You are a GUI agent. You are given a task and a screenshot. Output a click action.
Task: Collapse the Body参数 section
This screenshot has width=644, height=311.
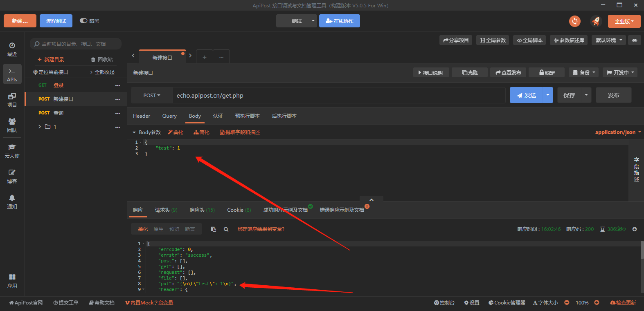134,132
